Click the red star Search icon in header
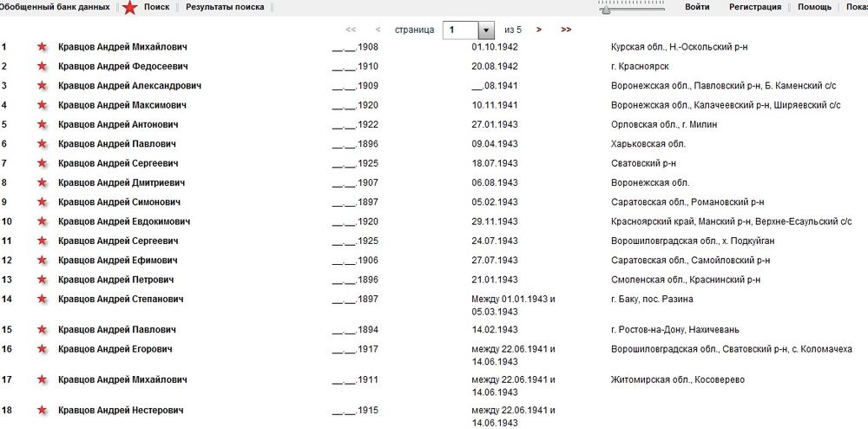Viewport: 868px width, 429px height. (x=129, y=8)
